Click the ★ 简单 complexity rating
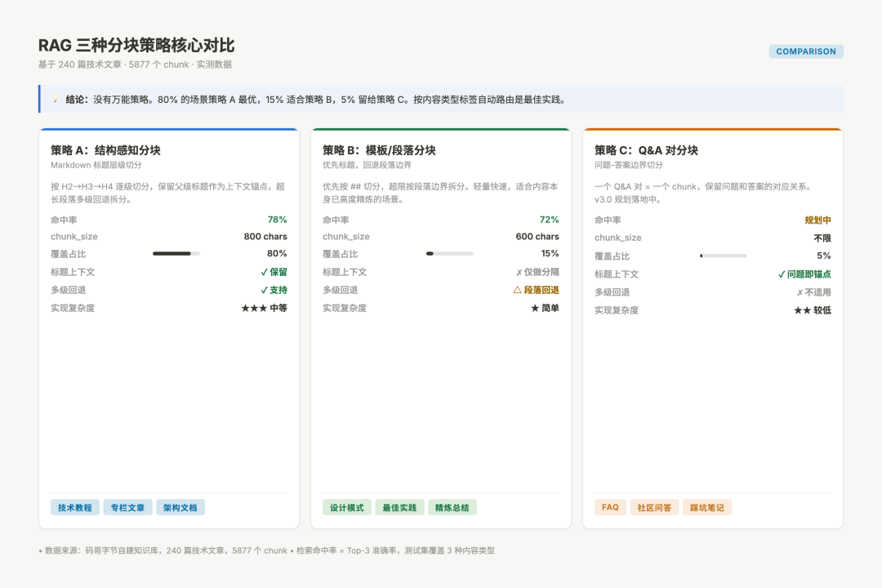The height and width of the screenshot is (588, 882). click(x=545, y=308)
